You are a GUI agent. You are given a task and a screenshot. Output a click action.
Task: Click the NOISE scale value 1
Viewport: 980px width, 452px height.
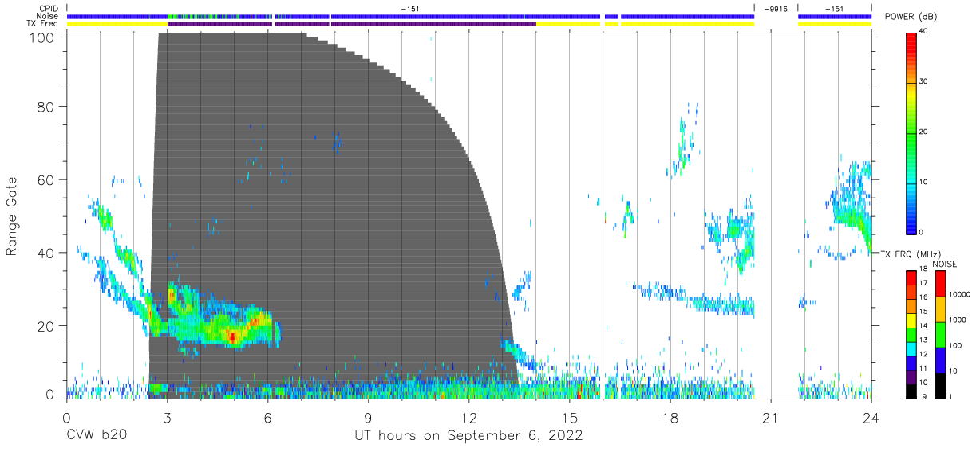pyautogui.click(x=950, y=396)
